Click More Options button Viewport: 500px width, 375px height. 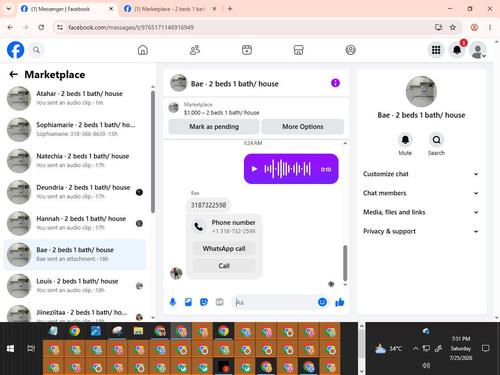(x=303, y=127)
